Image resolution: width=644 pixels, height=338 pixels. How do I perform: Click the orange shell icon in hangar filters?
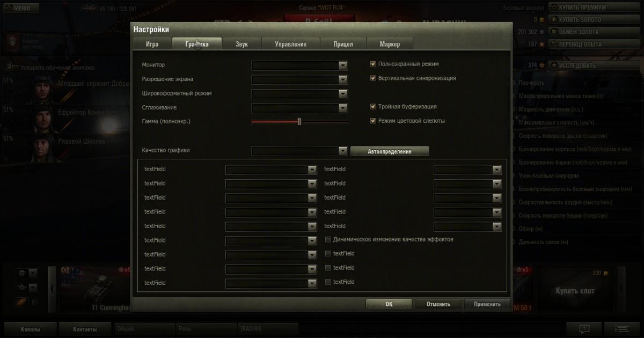pos(22,303)
